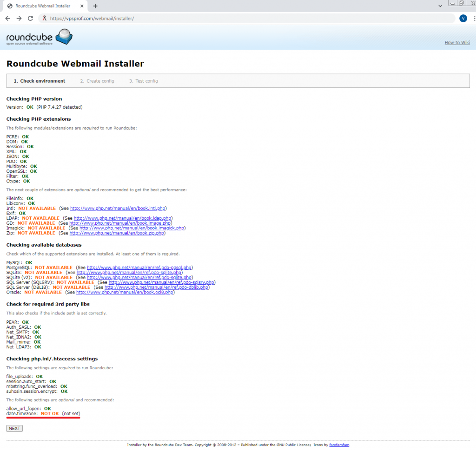This screenshot has width=476, height=450.
Task: Open the famfamfam icons link
Action: point(339,445)
